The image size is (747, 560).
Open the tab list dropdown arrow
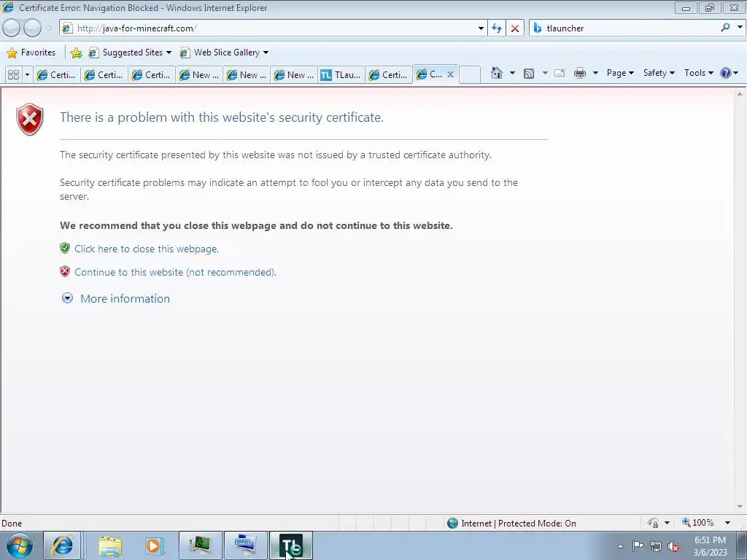[27, 75]
